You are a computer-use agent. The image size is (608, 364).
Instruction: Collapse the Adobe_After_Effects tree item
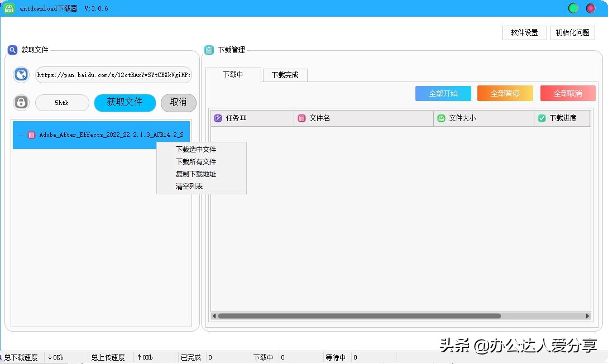(x=20, y=134)
